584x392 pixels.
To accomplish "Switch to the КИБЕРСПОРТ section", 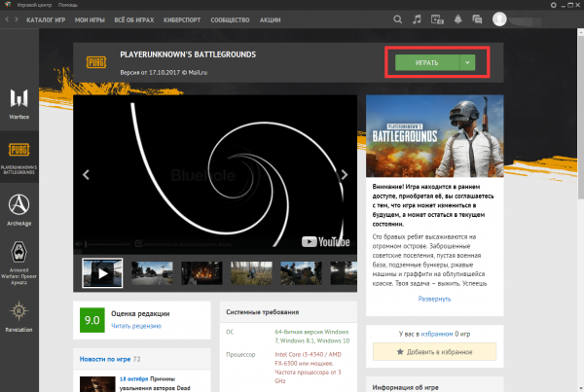I will [x=182, y=19].
